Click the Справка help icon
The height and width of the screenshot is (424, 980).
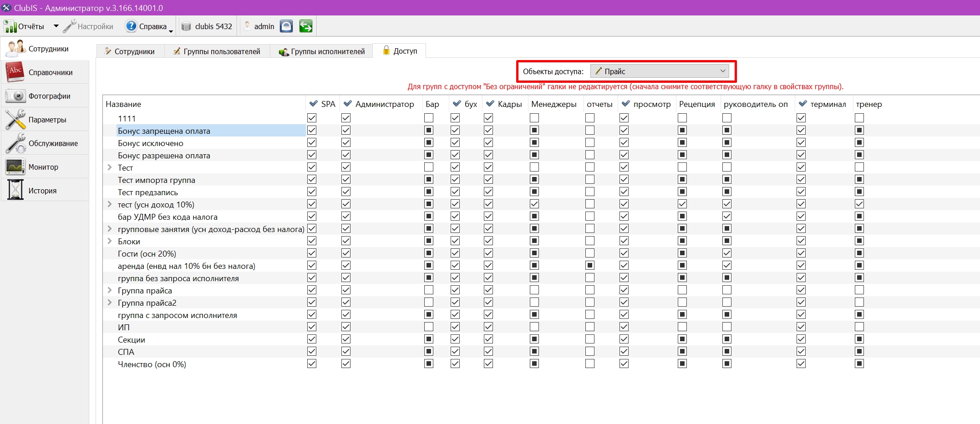point(131,26)
